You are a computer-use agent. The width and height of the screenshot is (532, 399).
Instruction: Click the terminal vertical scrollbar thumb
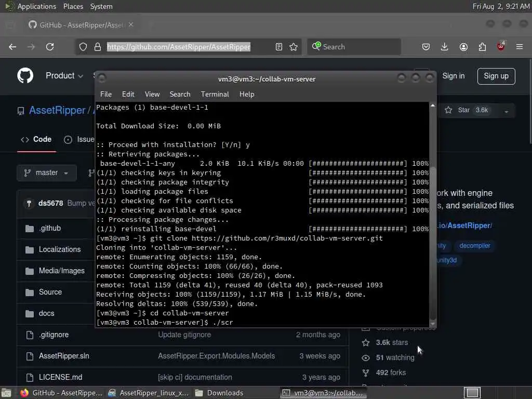pyautogui.click(x=433, y=243)
